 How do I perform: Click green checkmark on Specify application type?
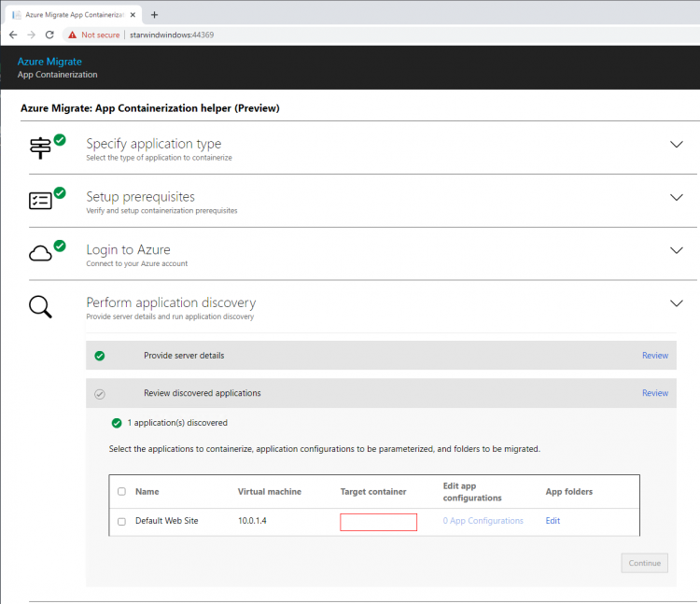tap(60, 140)
